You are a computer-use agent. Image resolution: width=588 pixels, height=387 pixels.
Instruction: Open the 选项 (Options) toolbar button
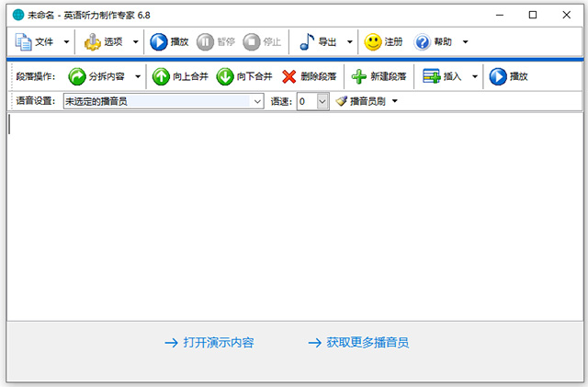pos(104,41)
